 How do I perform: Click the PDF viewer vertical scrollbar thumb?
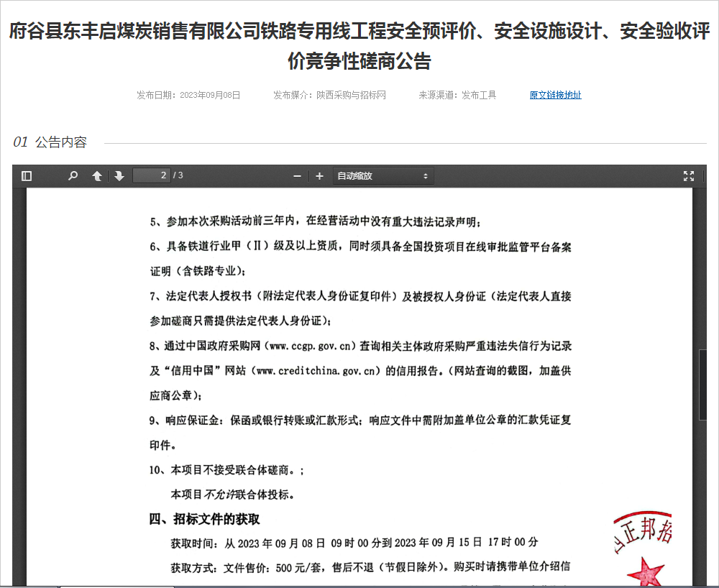[x=702, y=385]
